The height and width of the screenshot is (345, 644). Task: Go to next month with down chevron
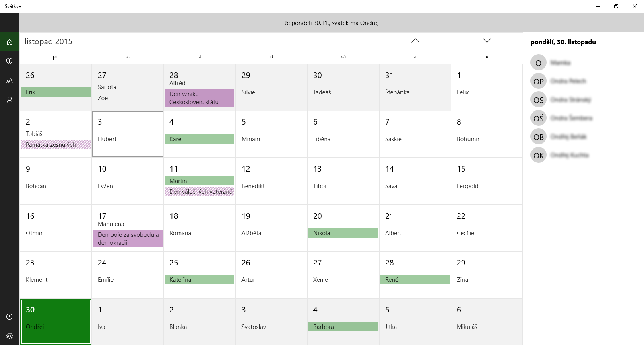click(487, 41)
